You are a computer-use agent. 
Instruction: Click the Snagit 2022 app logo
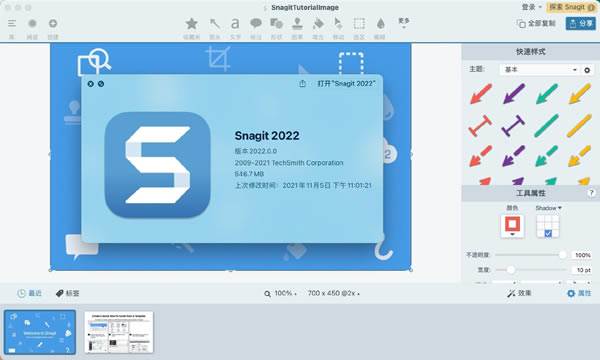158,165
